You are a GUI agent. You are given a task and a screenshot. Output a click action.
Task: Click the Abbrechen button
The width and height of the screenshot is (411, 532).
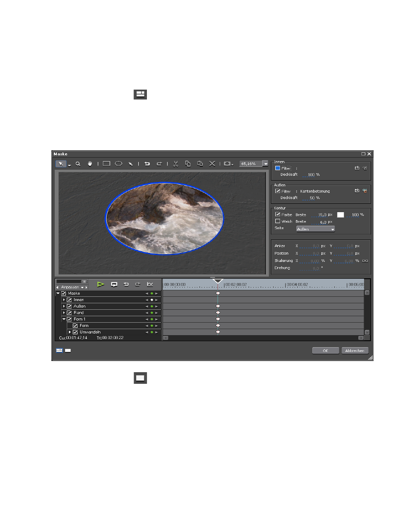pos(355,351)
